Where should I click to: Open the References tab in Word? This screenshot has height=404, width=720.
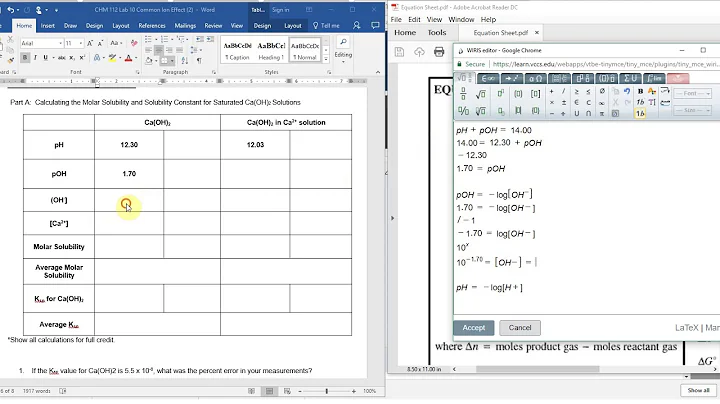[x=152, y=26]
